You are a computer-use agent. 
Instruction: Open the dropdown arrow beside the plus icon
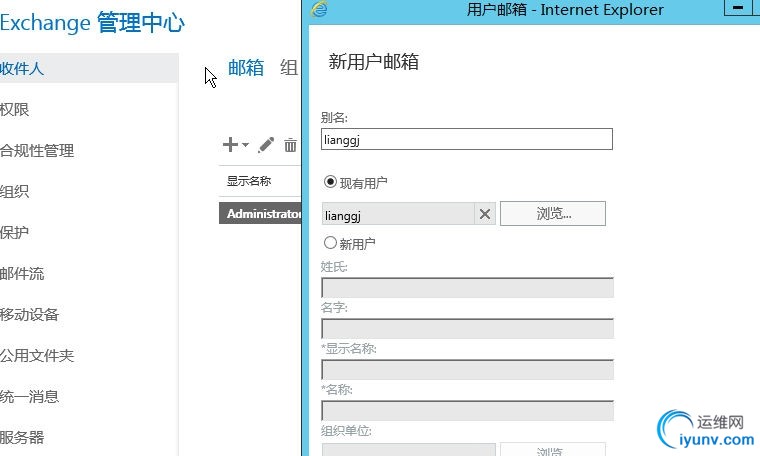click(245, 145)
